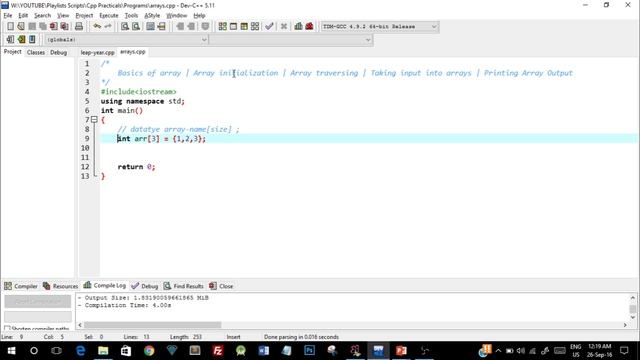Viewport: 640px width, 360px height.
Task: Open the Debug bottom panel tab
Action: (x=145, y=286)
